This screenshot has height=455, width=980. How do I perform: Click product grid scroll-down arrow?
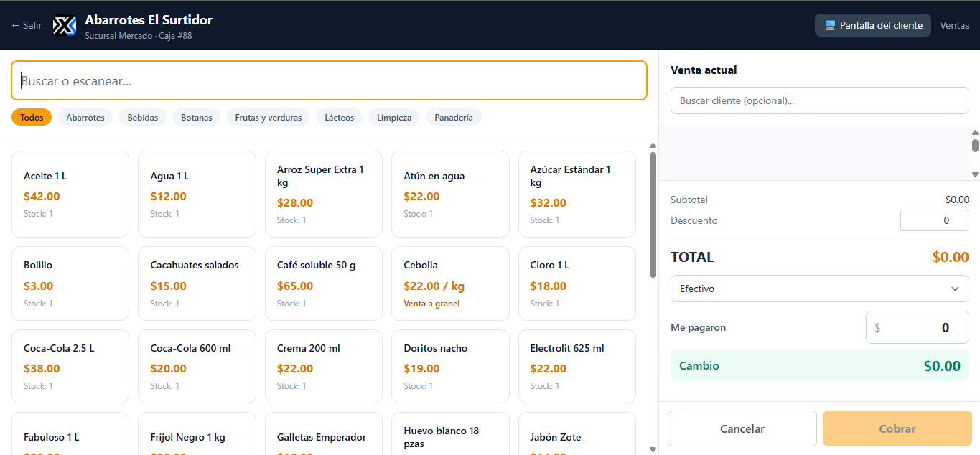point(653,449)
